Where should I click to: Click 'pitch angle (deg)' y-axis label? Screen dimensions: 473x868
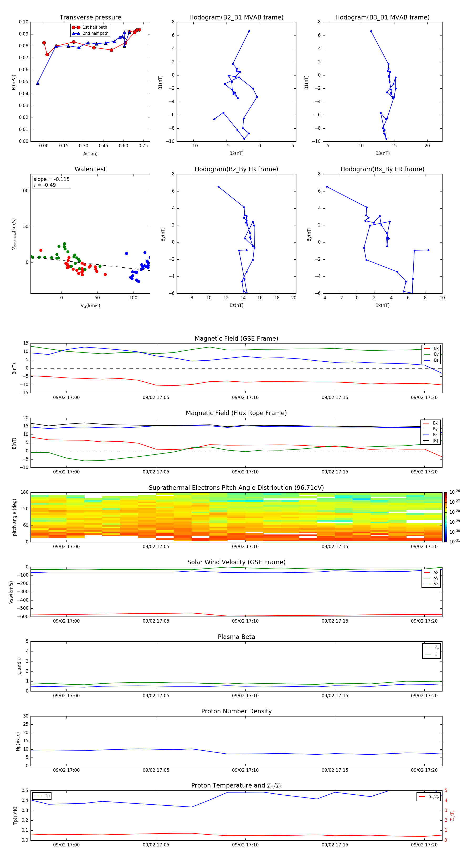point(14,517)
